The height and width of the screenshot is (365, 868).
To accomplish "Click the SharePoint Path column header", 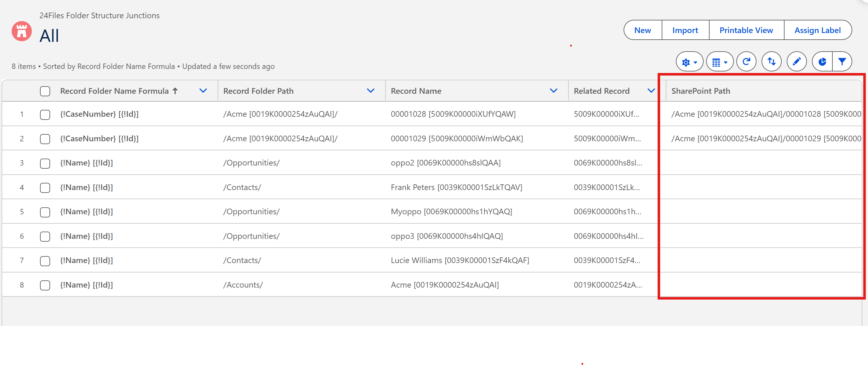I will click(x=700, y=91).
